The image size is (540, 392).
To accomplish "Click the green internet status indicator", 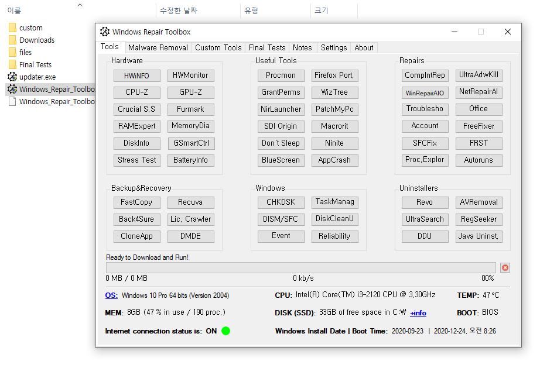I will [x=225, y=331].
